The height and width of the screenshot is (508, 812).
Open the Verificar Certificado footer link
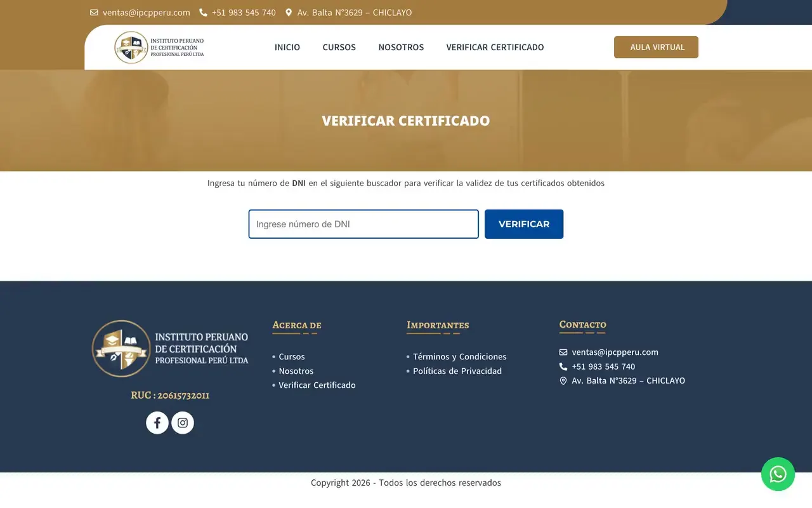pyautogui.click(x=317, y=385)
